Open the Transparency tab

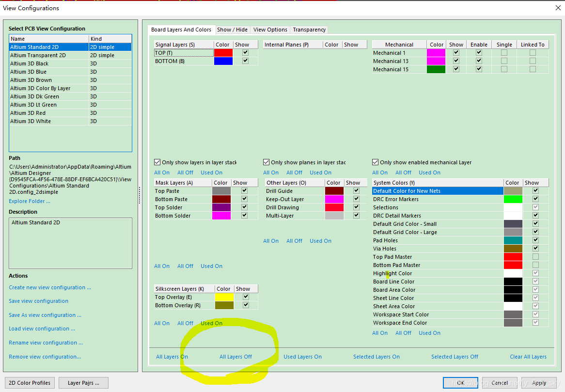coord(309,30)
